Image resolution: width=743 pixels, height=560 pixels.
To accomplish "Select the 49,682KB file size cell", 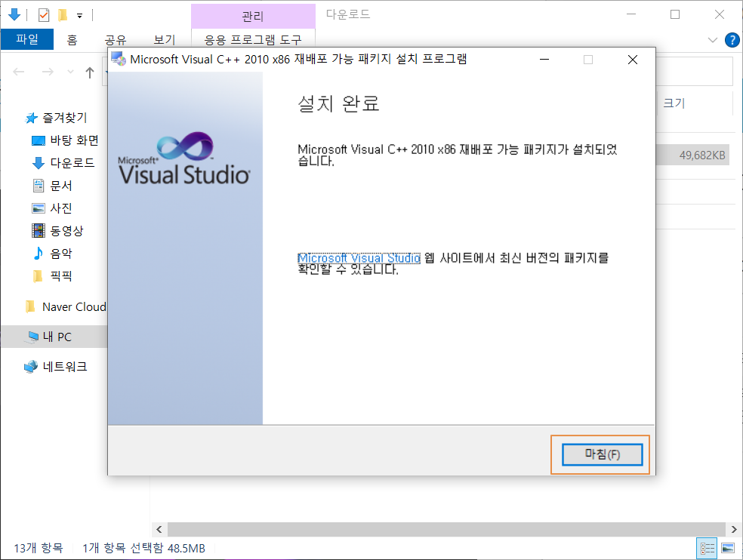I will pyautogui.click(x=702, y=155).
